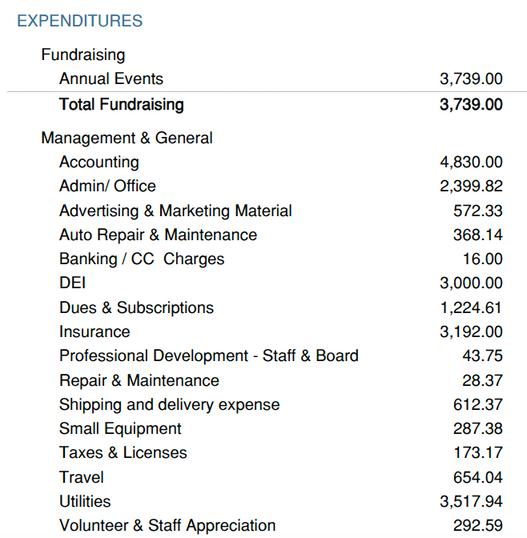Click the Accounting amount 4,830.00
The image size is (527, 538).
pos(471,162)
